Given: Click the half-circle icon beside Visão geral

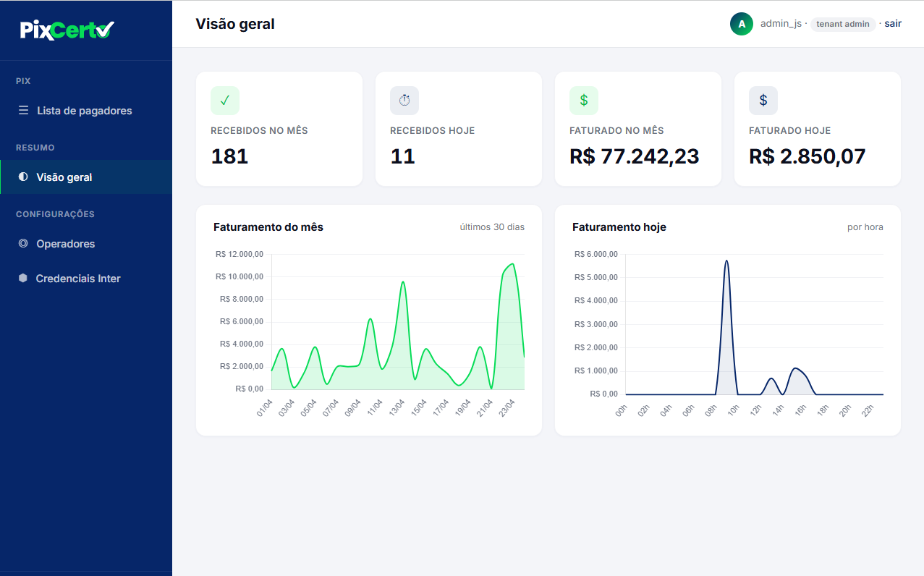Looking at the screenshot, I should 23,177.
